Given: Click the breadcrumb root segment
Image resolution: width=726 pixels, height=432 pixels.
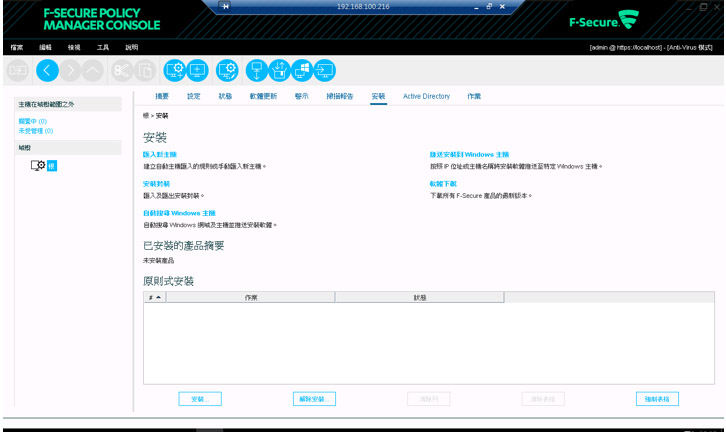Looking at the screenshot, I should (x=146, y=116).
